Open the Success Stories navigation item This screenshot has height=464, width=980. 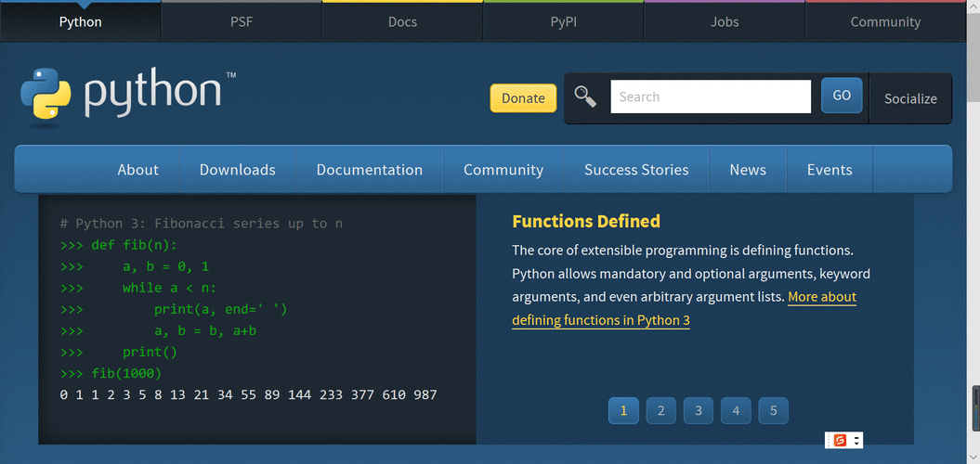point(636,170)
